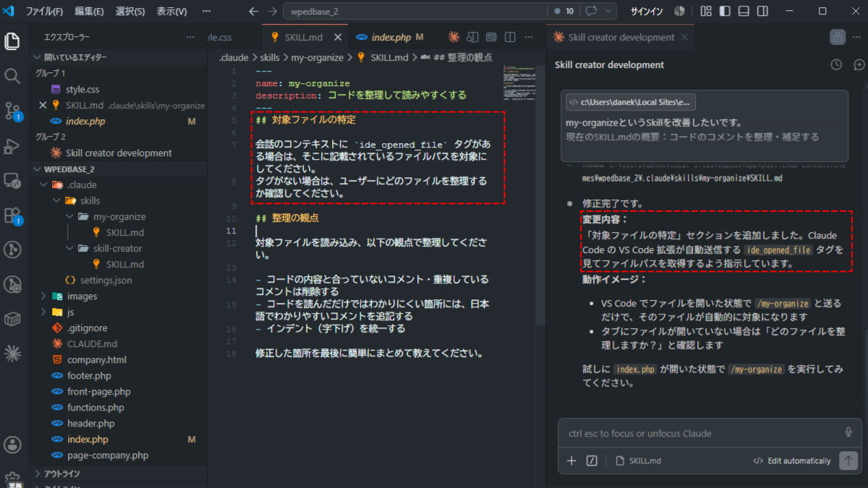Click the SKILL.md context chip in chat input

(638, 461)
